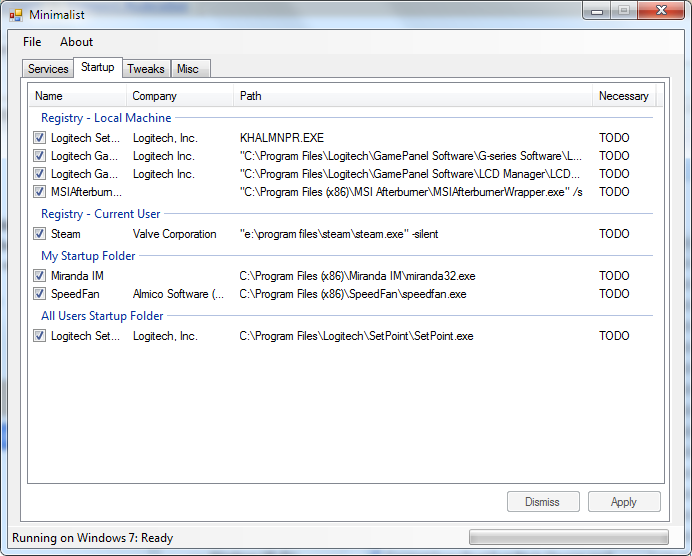692x556 pixels.
Task: Click the 'Running on Windows 7: Ready' status text
Action: pos(93,538)
